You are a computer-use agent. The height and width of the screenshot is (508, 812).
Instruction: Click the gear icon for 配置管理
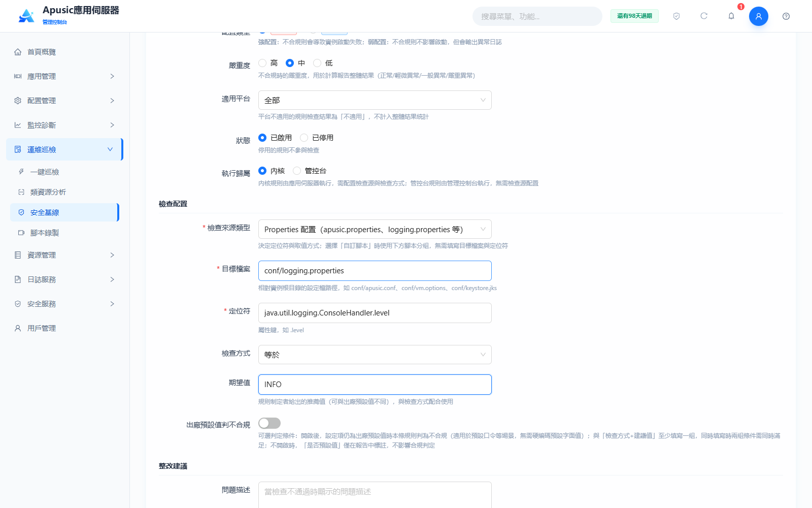tap(18, 101)
